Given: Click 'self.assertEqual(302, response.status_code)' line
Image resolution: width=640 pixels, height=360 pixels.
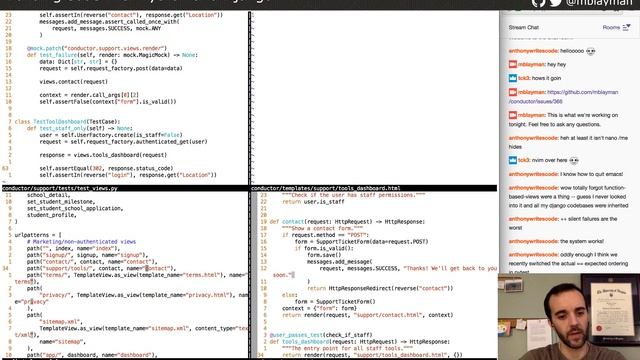Looking at the screenshot, I should click(106, 168).
